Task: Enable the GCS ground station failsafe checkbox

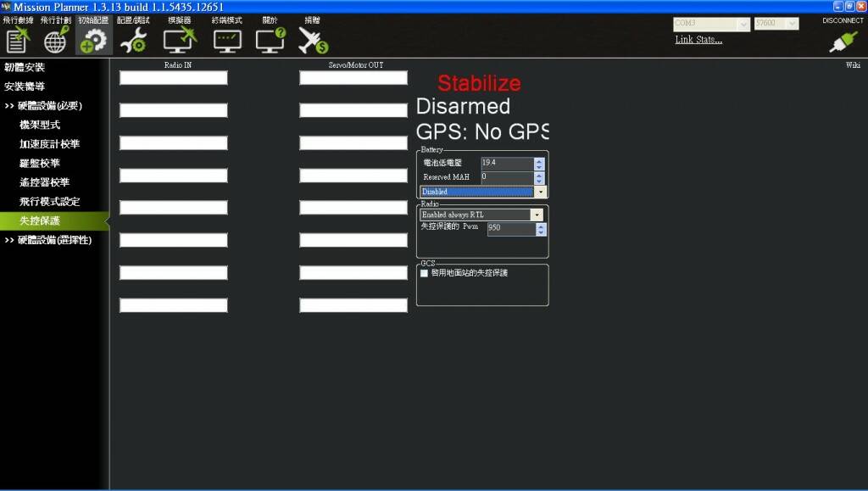Action: click(x=425, y=273)
